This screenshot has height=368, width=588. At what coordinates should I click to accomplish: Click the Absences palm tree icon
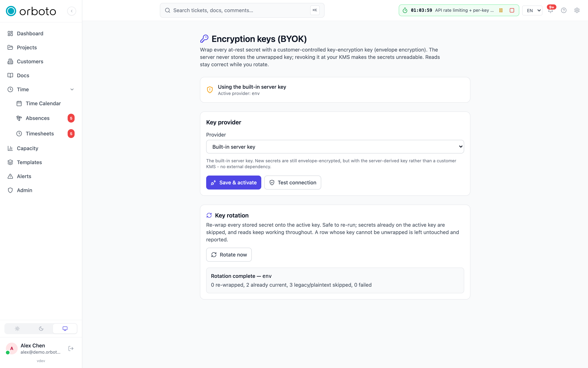[x=19, y=118]
